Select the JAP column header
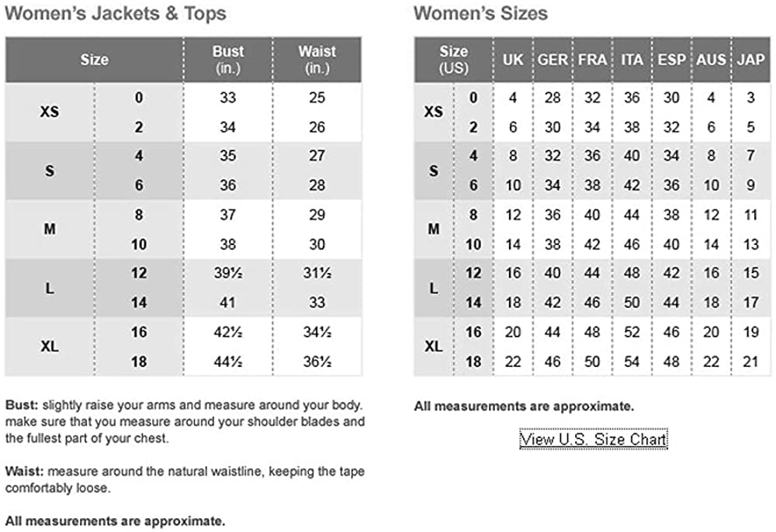The width and height of the screenshot is (776, 532). click(x=750, y=60)
